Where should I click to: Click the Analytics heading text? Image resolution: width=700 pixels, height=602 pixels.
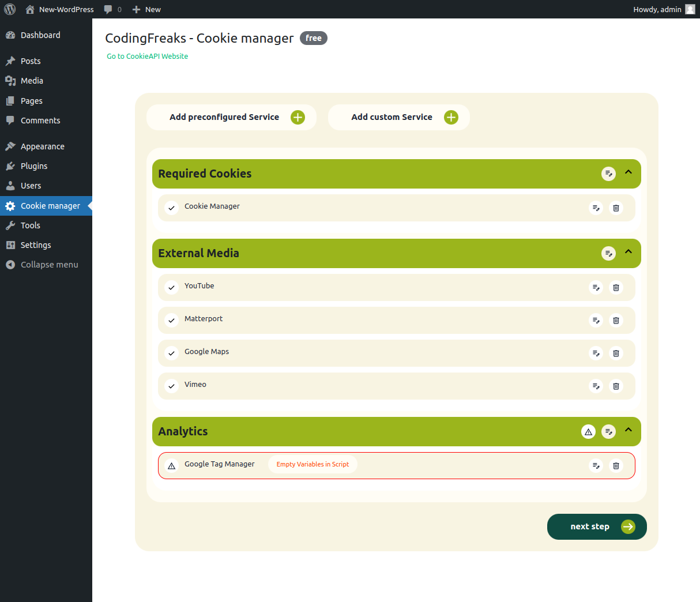pyautogui.click(x=183, y=431)
